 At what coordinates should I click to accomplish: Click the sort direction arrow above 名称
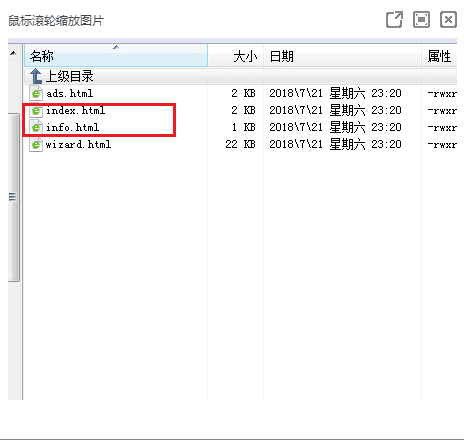(x=116, y=47)
